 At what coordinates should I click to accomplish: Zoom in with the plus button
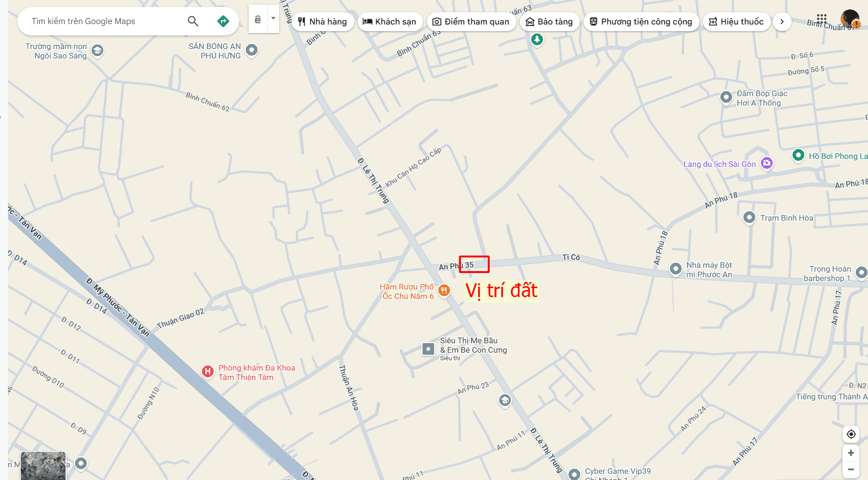pos(851,453)
